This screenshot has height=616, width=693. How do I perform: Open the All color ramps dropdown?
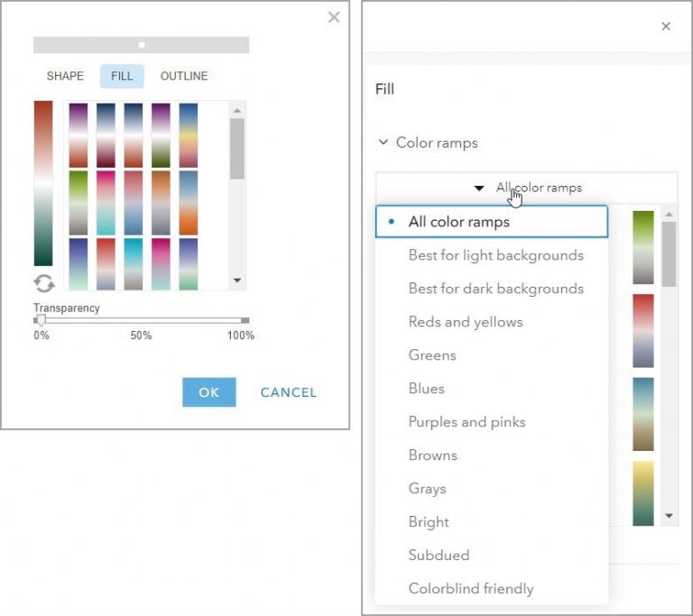tap(528, 188)
